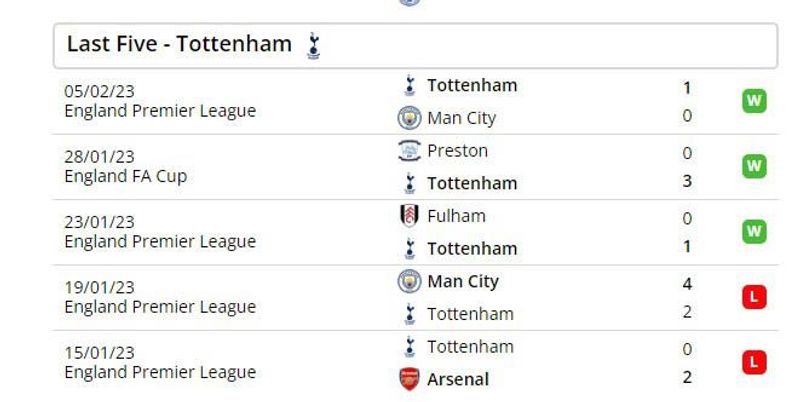Click Man City crest in 19/01/23 match
Image resolution: width=800 pixels, height=402 pixels.
pos(409,281)
